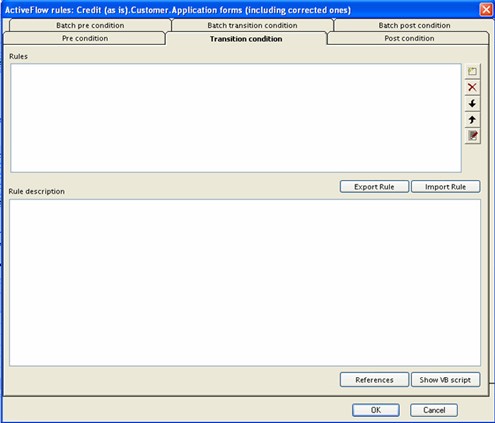Click the Export Rule button

point(374,187)
